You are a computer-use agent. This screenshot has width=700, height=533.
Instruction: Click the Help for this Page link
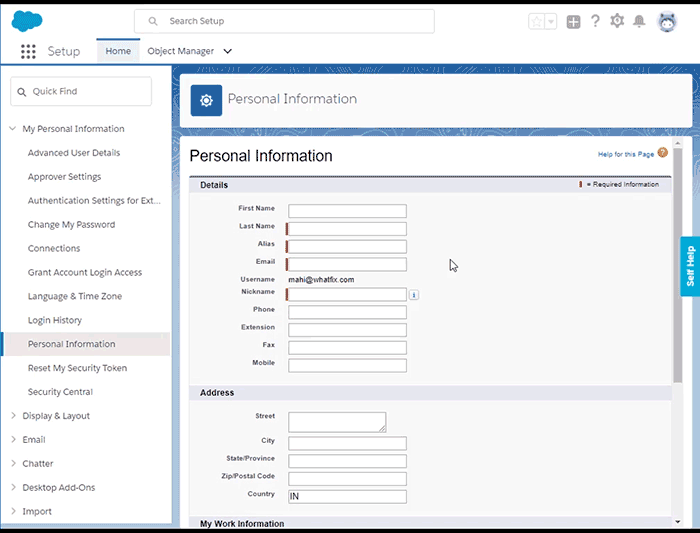[626, 154]
